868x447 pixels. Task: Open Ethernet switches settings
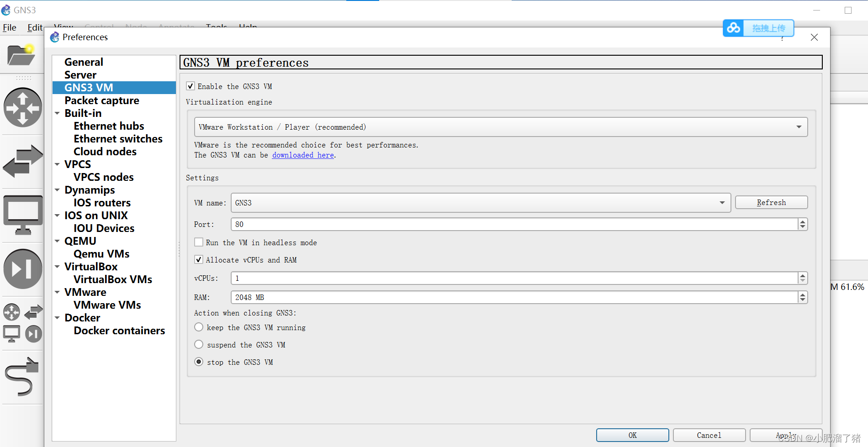point(118,139)
